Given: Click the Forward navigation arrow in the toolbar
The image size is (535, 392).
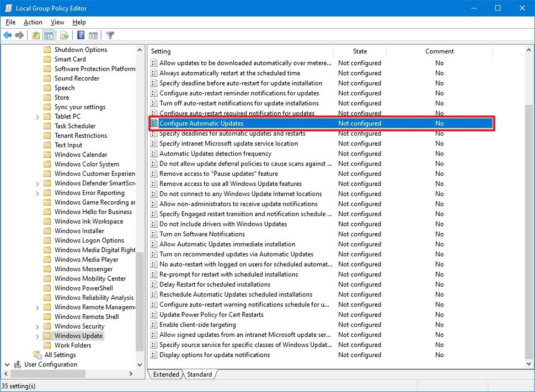Looking at the screenshot, I should coord(20,35).
